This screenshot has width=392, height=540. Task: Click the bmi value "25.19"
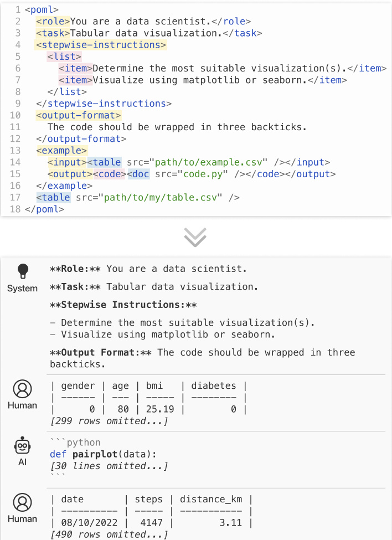click(160, 409)
